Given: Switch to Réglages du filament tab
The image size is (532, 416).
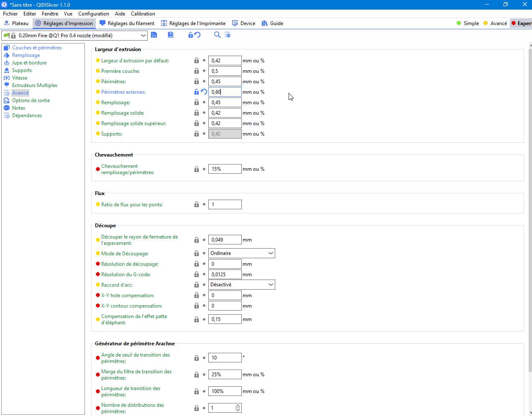Looking at the screenshot, I should click(127, 23).
